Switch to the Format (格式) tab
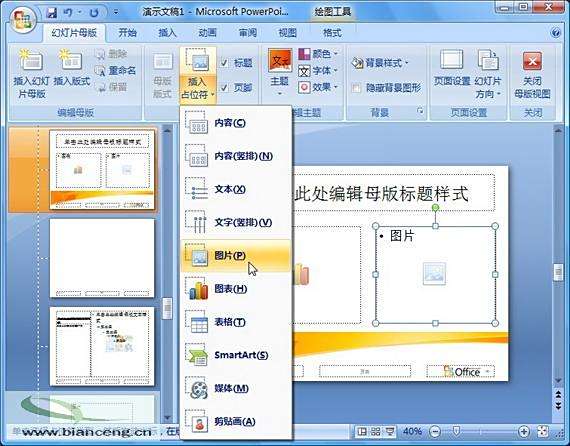The height and width of the screenshot is (446, 570). coord(333,33)
